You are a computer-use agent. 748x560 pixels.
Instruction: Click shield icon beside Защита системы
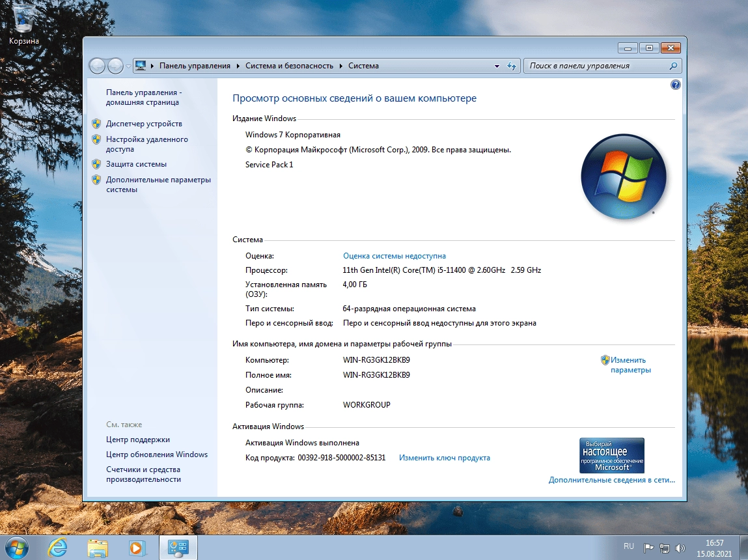[x=96, y=164]
